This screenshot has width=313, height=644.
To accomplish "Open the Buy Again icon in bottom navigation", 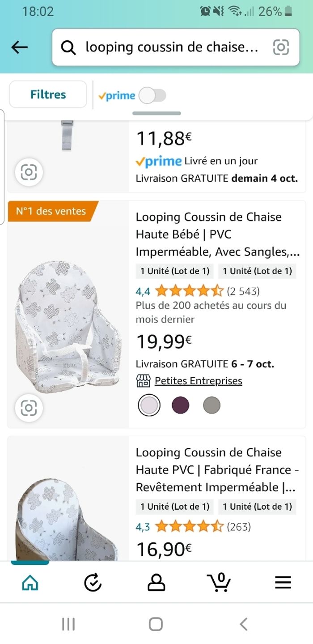I will pyautogui.click(x=93, y=582).
